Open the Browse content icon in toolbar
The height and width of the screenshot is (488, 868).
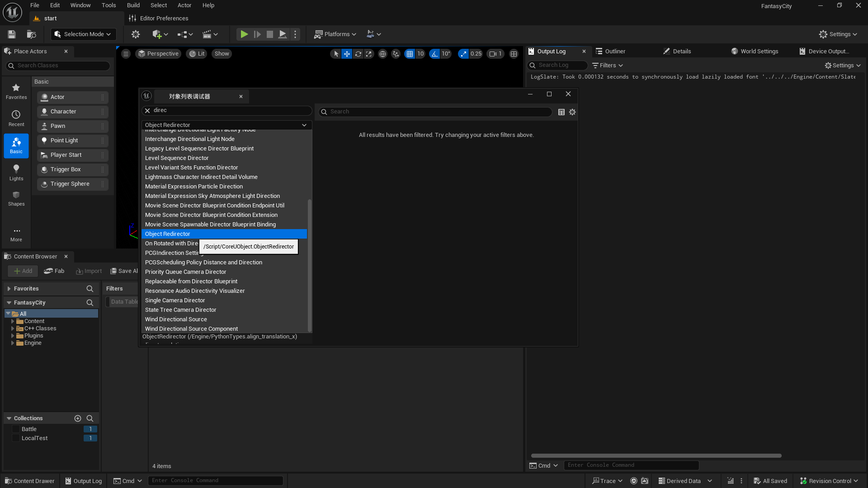(x=31, y=34)
